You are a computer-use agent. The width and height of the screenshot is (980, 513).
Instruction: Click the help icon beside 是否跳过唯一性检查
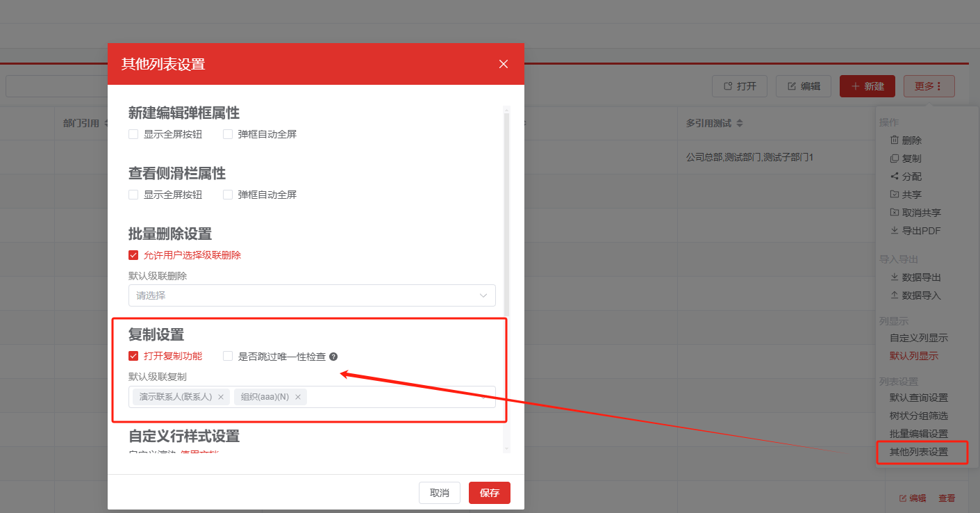333,357
